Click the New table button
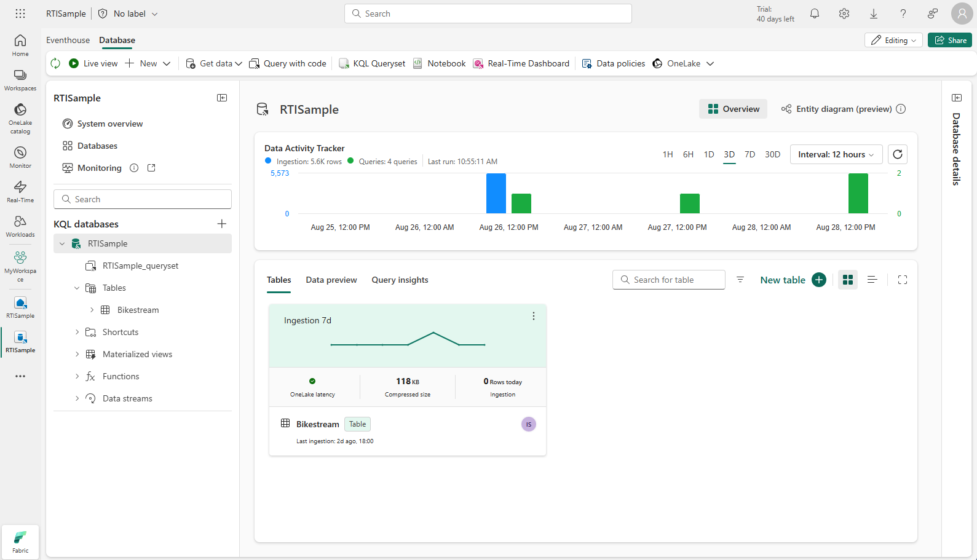The image size is (977, 560). (x=793, y=280)
